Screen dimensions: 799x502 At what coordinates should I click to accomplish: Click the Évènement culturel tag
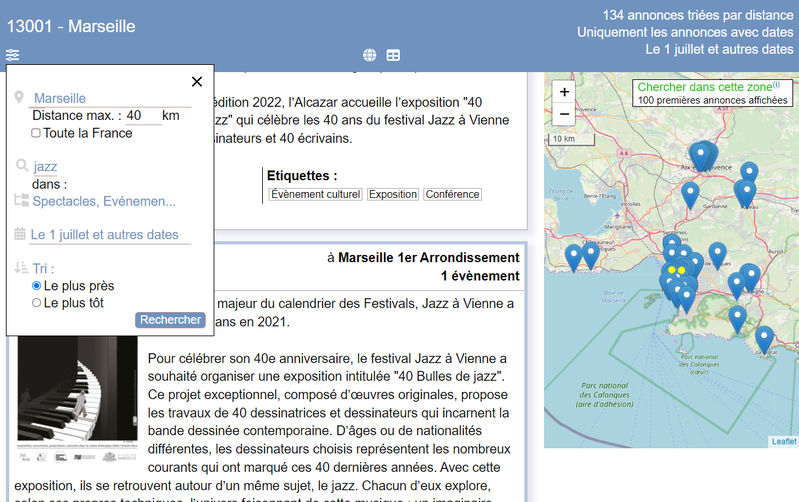coord(315,194)
